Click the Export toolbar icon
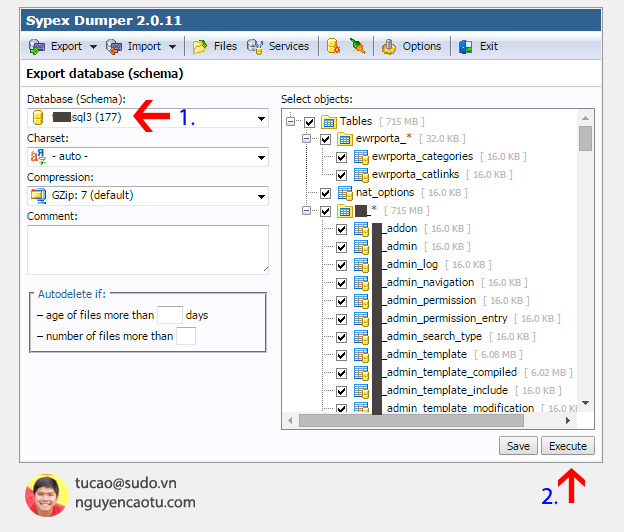 coord(37,47)
